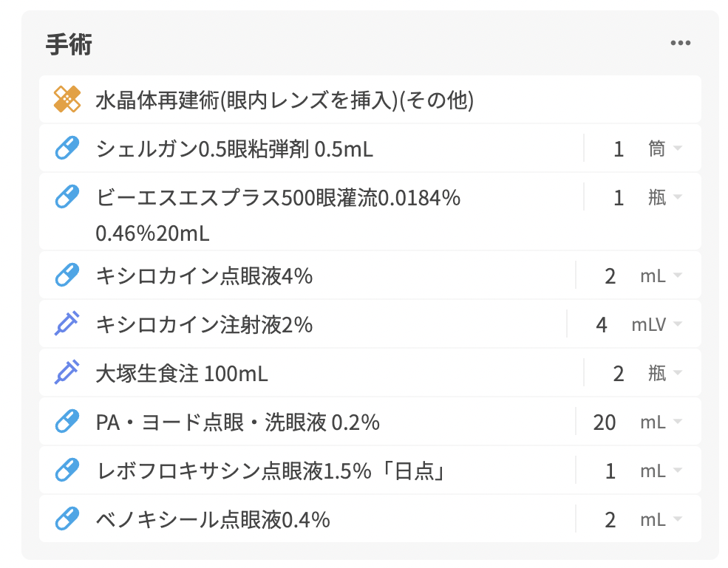Screen dimensions: 728x568
Task: Expand the 瓶 unit dropdown for ビーエスエスプラス500
Action: (664, 197)
